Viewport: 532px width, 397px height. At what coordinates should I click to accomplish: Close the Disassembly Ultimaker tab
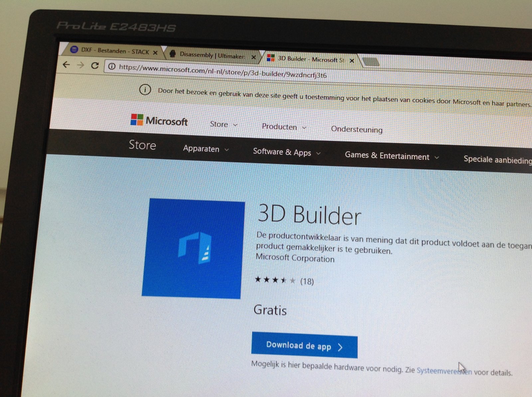[254, 57]
